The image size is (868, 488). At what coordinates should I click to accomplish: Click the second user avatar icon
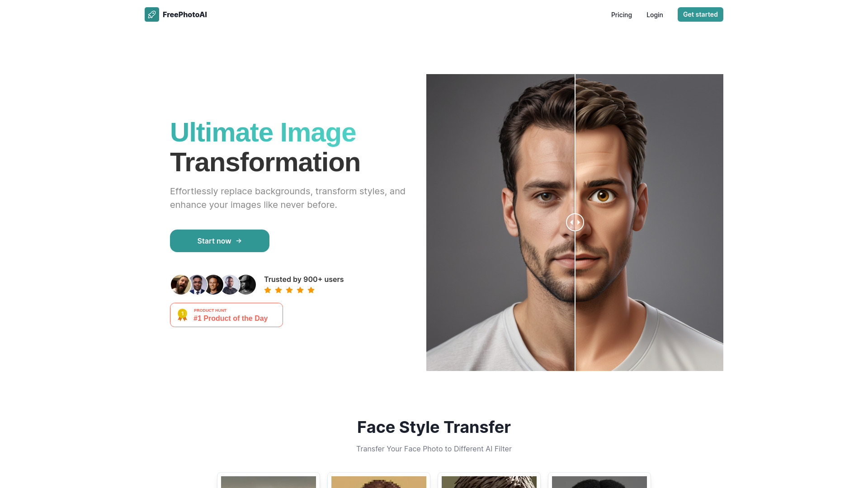tap(197, 284)
